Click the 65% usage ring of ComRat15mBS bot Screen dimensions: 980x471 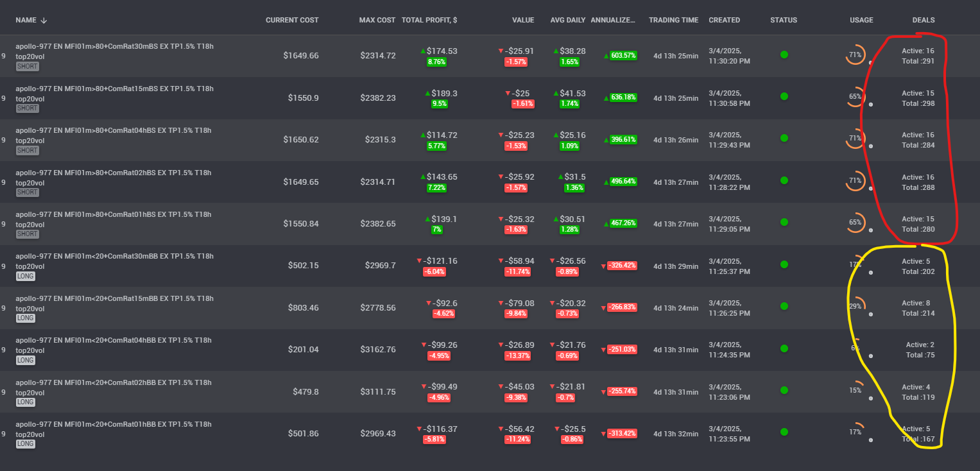pyautogui.click(x=855, y=97)
